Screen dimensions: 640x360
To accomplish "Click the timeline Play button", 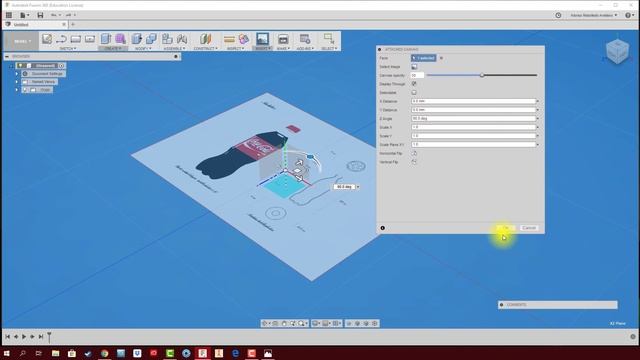I will point(24,337).
